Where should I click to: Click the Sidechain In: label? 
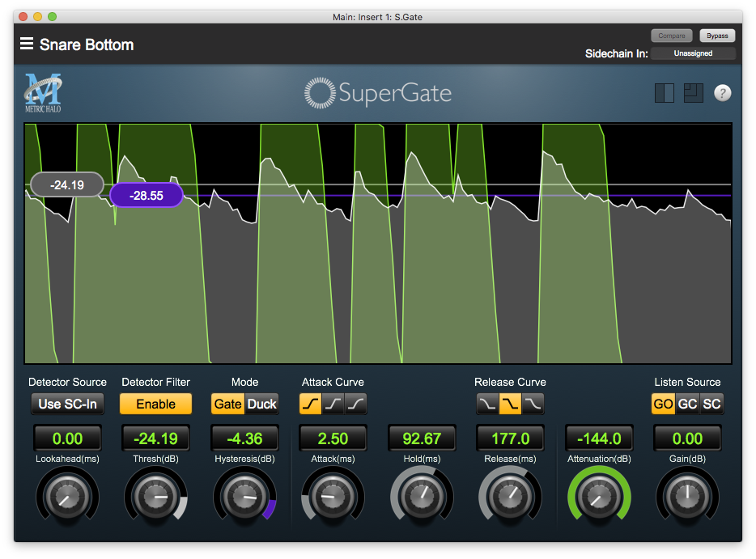click(616, 53)
